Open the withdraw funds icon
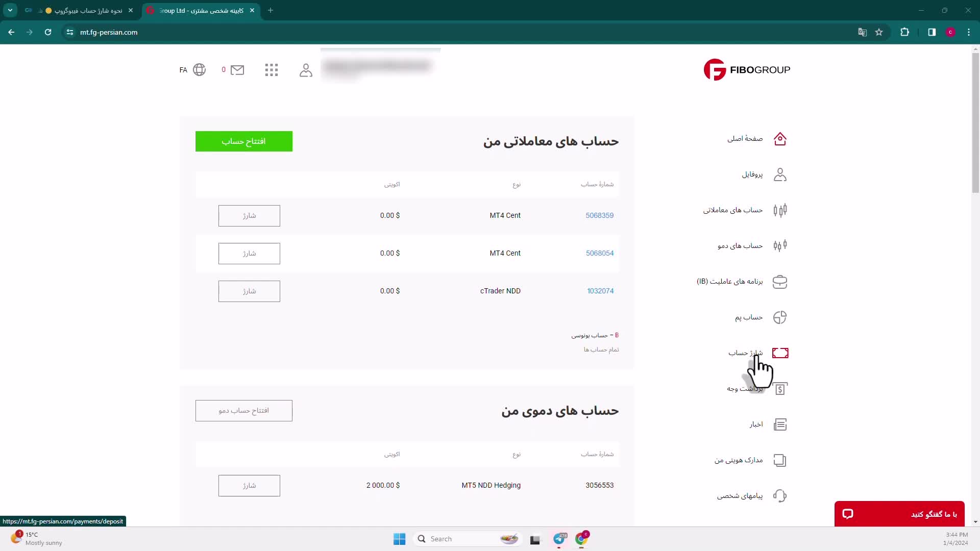The width and height of the screenshot is (980, 551). point(779,389)
